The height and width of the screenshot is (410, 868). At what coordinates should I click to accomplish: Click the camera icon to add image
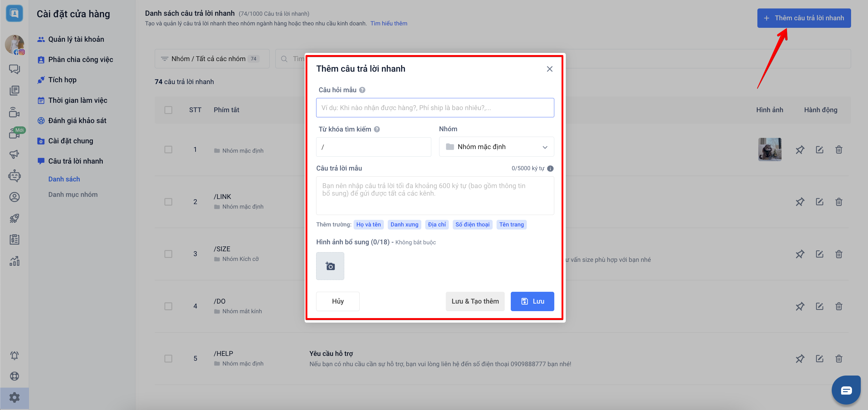(x=330, y=266)
